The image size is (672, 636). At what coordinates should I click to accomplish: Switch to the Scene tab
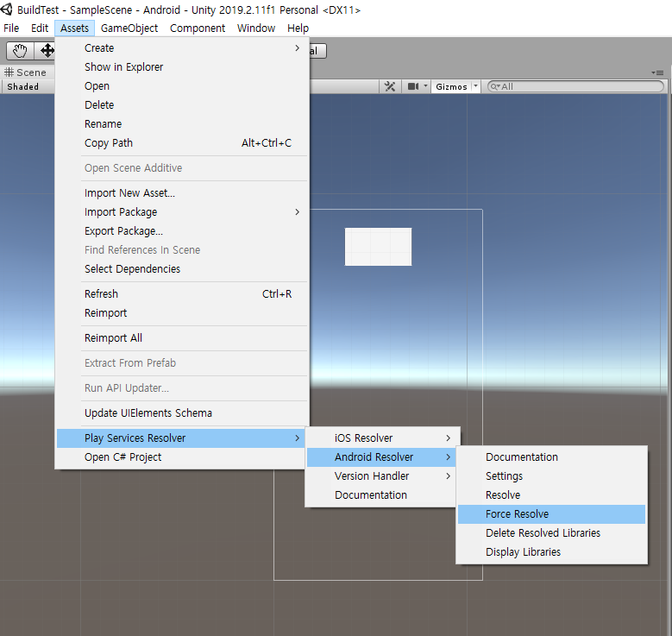tap(26, 72)
